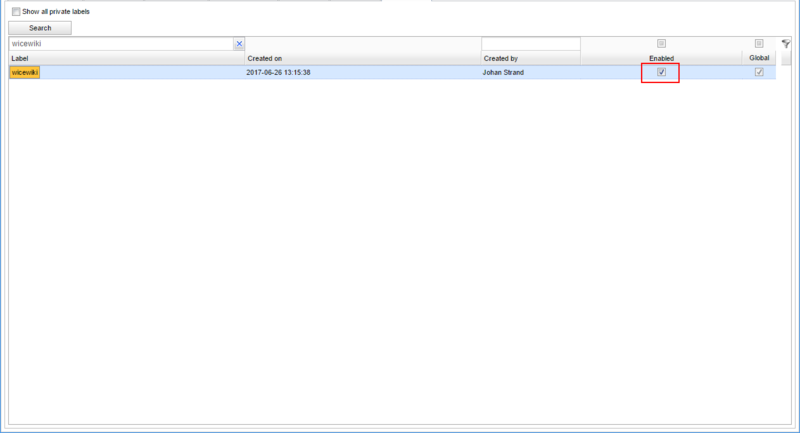
Task: Clear the wicewiki label filter with X
Action: 239,44
